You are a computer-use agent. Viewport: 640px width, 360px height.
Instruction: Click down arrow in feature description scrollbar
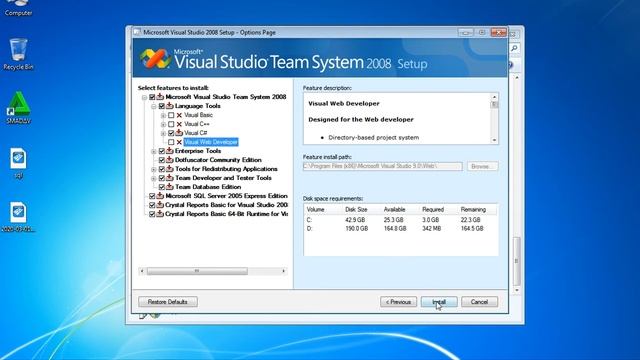click(494, 140)
